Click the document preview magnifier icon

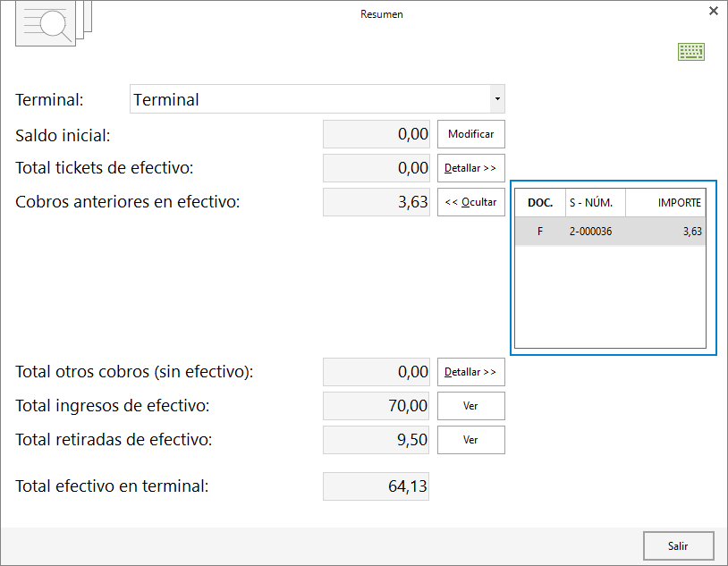pyautogui.click(x=54, y=23)
